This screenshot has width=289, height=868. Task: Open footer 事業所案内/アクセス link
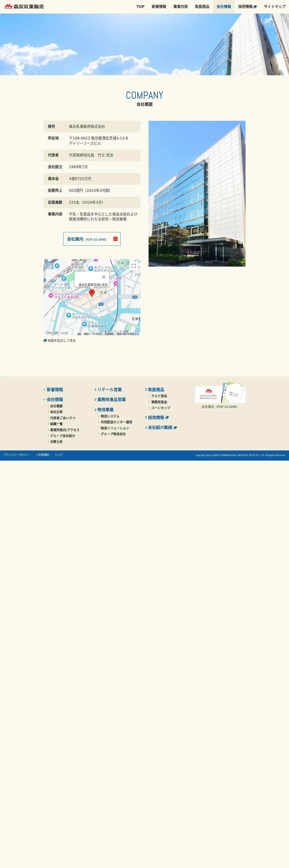pyautogui.click(x=65, y=430)
